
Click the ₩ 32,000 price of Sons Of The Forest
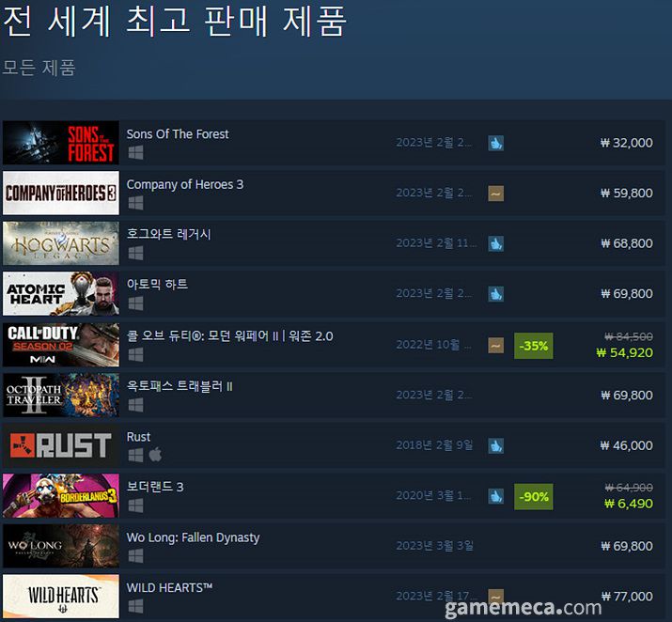coord(627,143)
